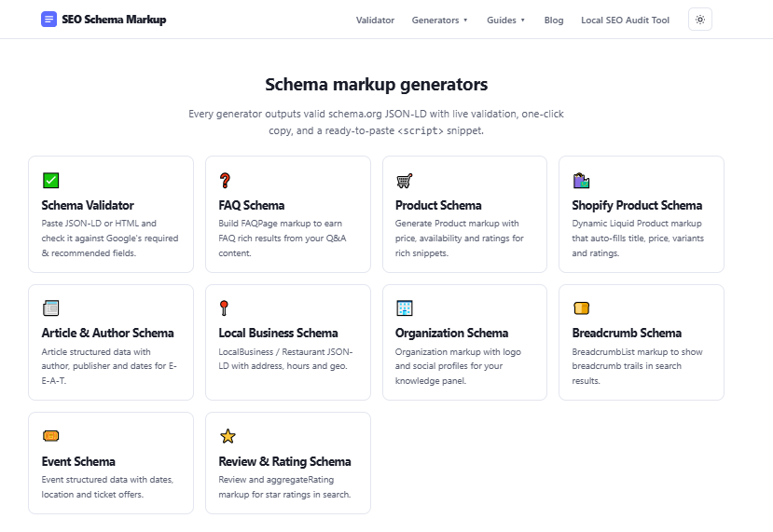Click 'Review and aggregateRating' description text
Screen dimensions: 773x532
(284, 486)
